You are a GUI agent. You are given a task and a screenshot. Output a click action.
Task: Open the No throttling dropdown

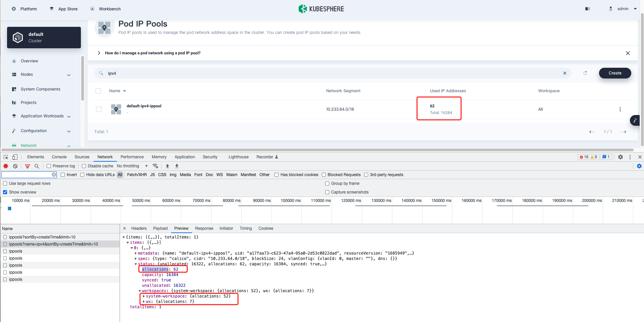(132, 166)
